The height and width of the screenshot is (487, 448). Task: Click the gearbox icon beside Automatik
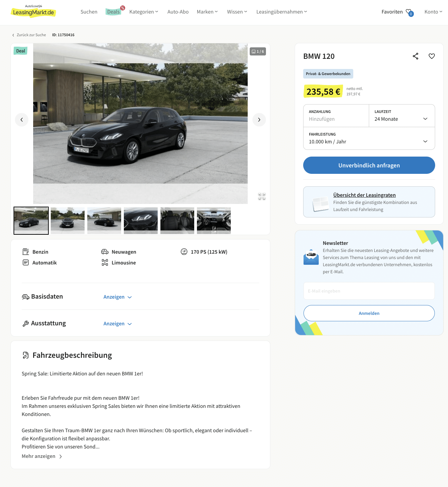click(x=26, y=262)
